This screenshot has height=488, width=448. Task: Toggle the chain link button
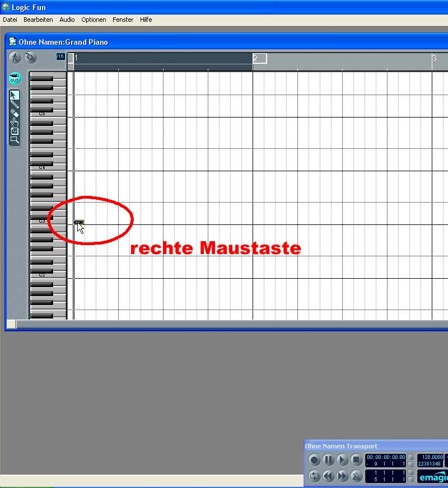click(x=30, y=57)
